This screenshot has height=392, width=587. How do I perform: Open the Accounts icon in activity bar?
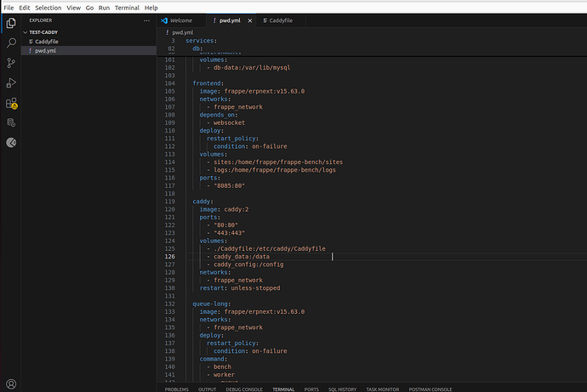[11, 384]
